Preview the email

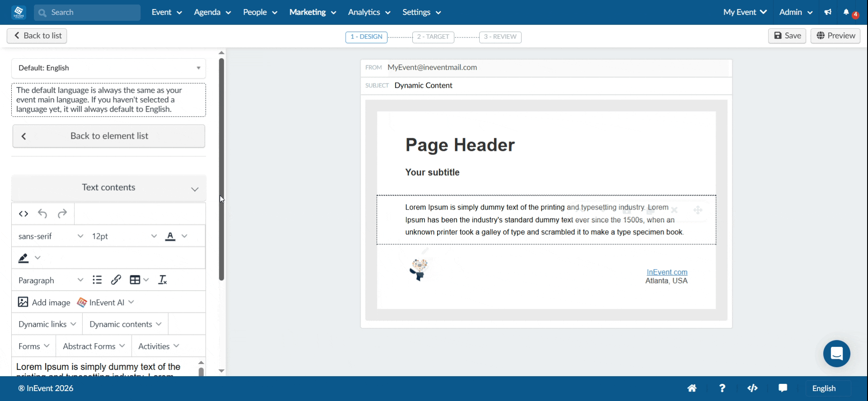[x=835, y=36]
